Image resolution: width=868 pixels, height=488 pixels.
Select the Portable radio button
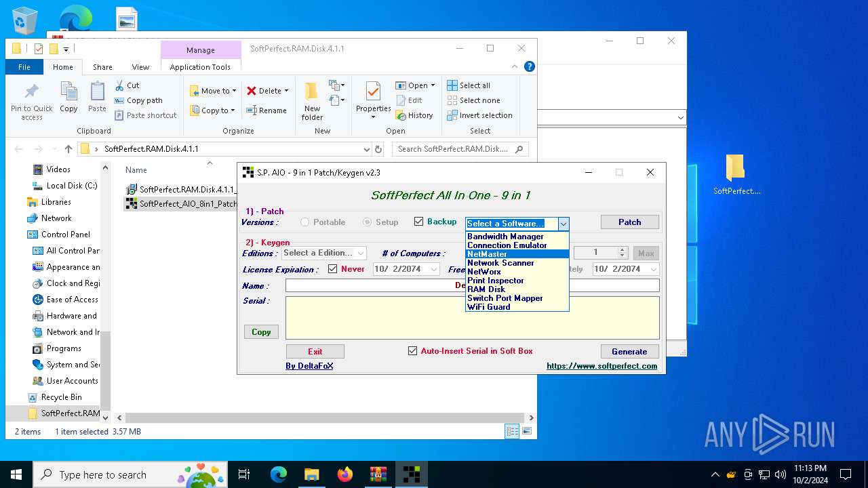point(304,222)
